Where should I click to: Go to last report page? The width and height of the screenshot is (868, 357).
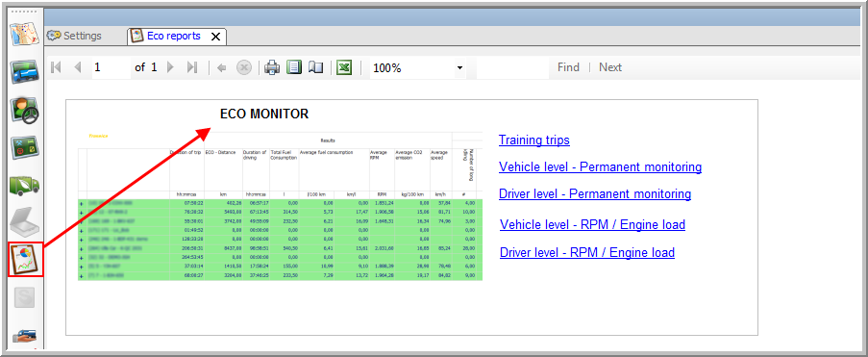[192, 67]
